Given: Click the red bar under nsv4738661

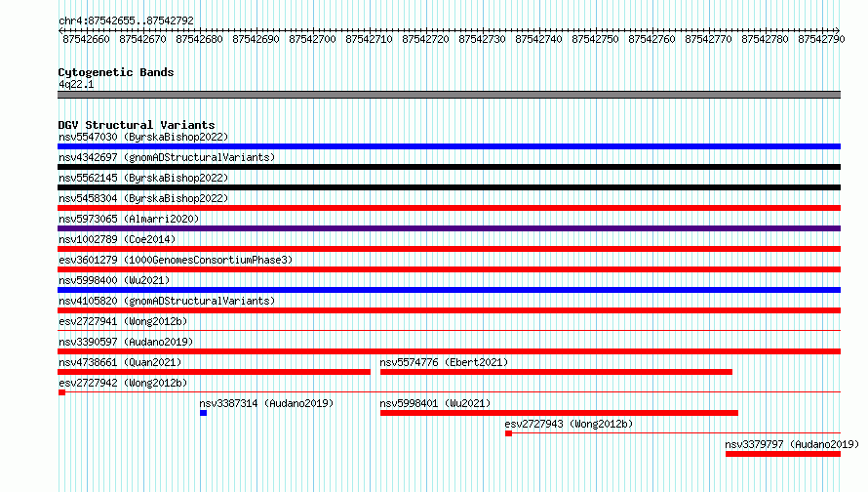Looking at the screenshot, I should [x=214, y=372].
